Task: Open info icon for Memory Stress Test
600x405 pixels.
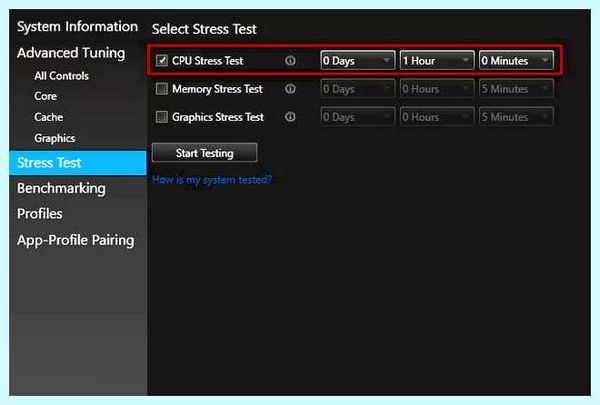Action: 290,89
